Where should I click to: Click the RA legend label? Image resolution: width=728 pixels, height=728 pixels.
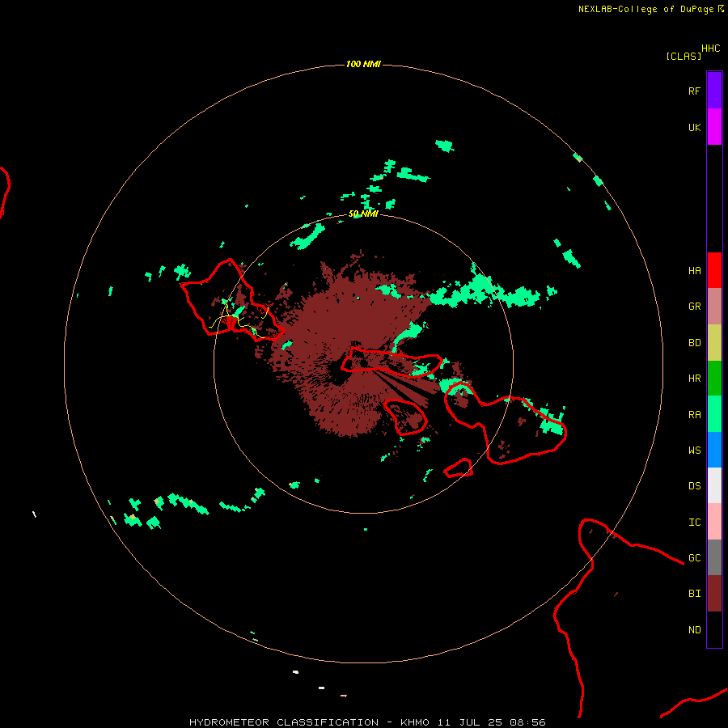694,415
